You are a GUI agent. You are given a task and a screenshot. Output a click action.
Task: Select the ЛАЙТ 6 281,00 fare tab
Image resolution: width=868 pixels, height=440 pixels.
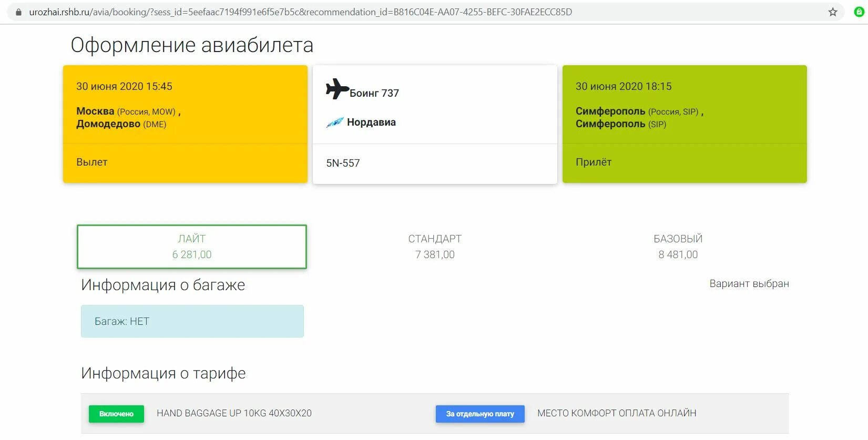[x=192, y=247]
